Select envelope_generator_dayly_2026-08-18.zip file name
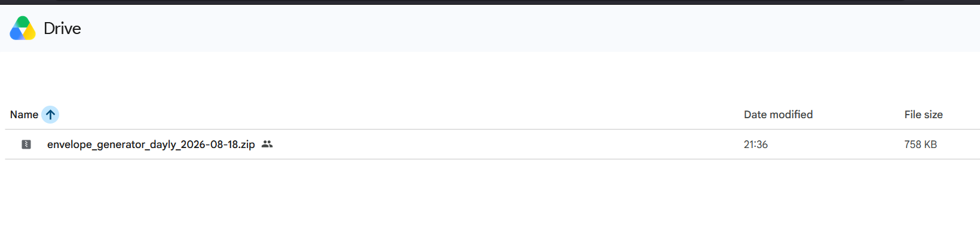Image resolution: width=980 pixels, height=234 pixels. coord(151,144)
